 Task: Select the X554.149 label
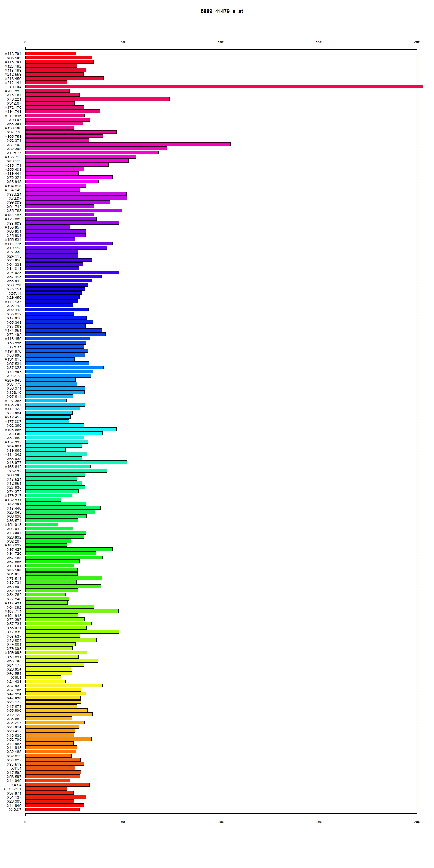13,190
